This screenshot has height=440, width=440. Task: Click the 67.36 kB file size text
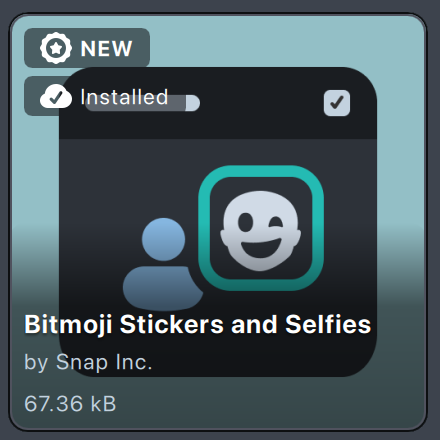[70, 404]
